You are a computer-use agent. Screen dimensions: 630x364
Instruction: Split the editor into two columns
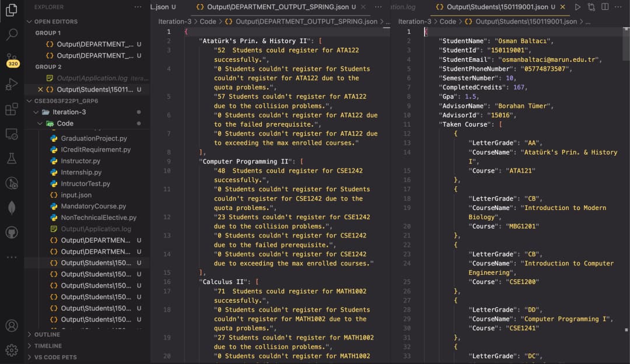click(605, 7)
